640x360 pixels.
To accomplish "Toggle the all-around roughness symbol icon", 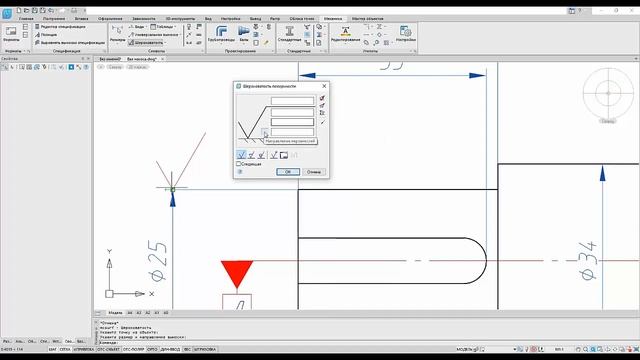I will coord(274,155).
